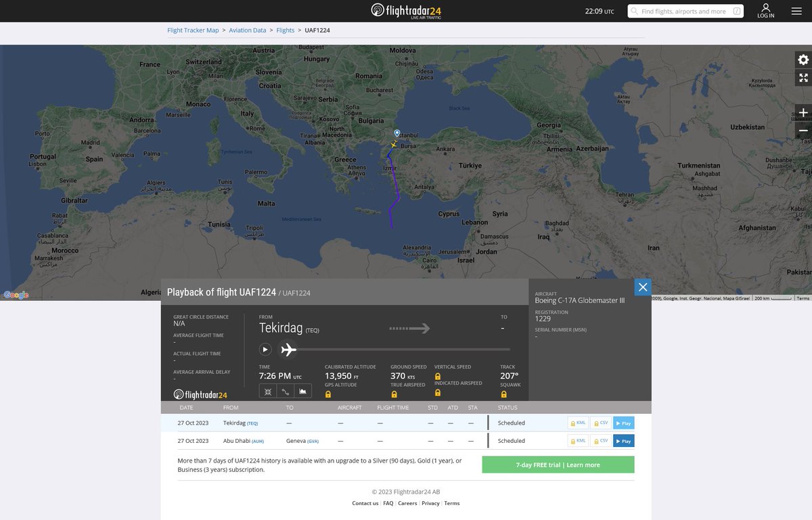Click the Boeing C-17A Globemaster III aircraft text
812x520 pixels.
tap(580, 300)
